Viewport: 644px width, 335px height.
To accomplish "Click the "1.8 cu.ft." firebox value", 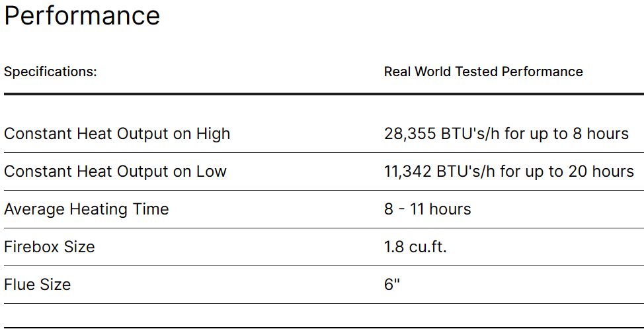I will pos(415,247).
